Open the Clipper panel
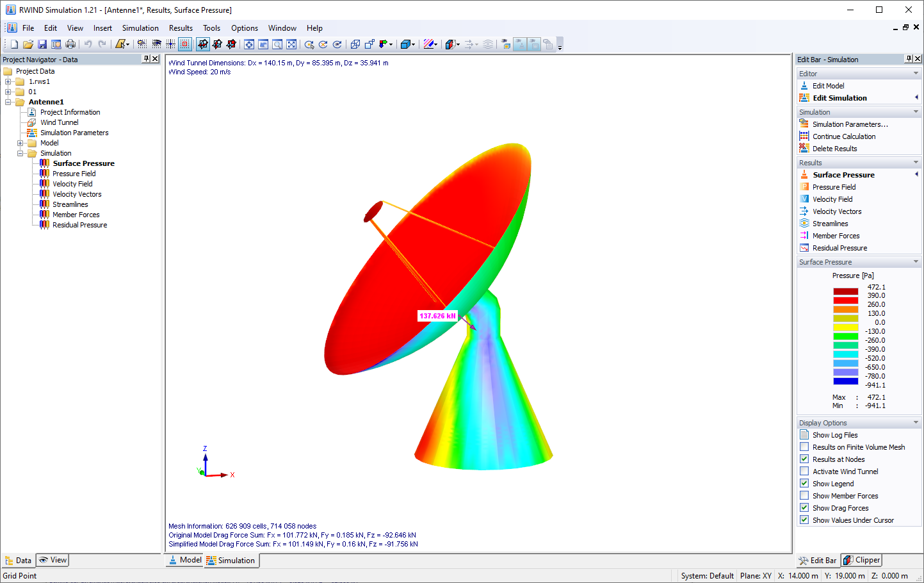Viewport: 924px width, 583px height. 861,559
